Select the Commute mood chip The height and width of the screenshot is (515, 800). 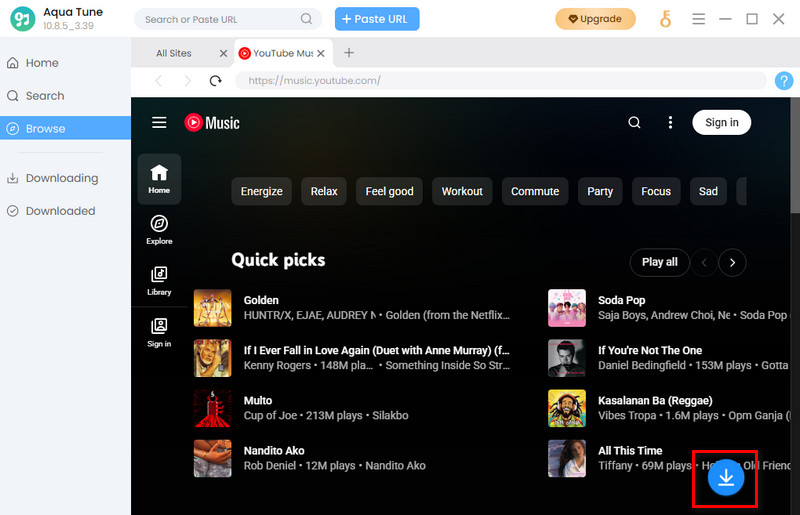click(535, 191)
